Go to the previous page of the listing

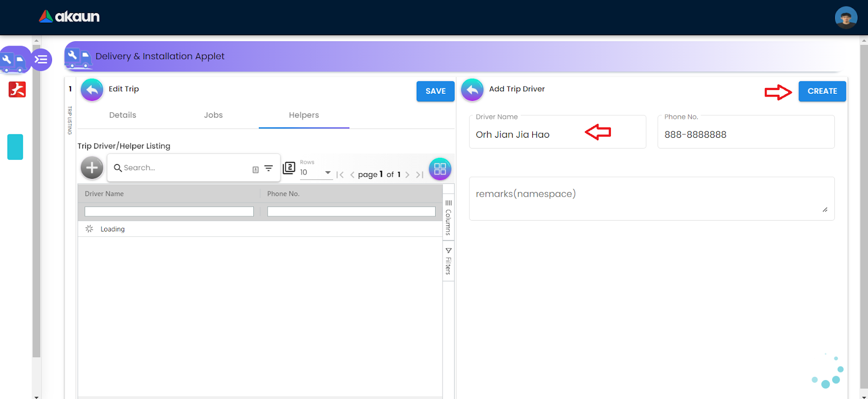click(x=352, y=175)
